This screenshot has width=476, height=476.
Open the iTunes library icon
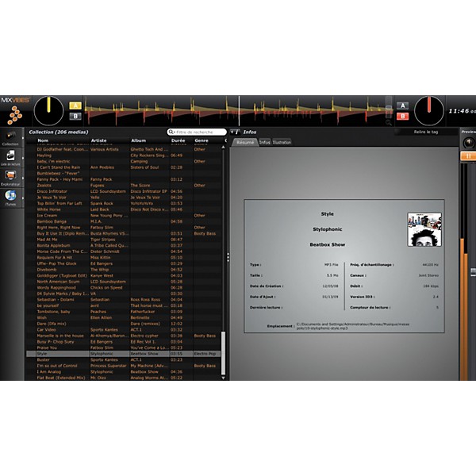(10, 195)
